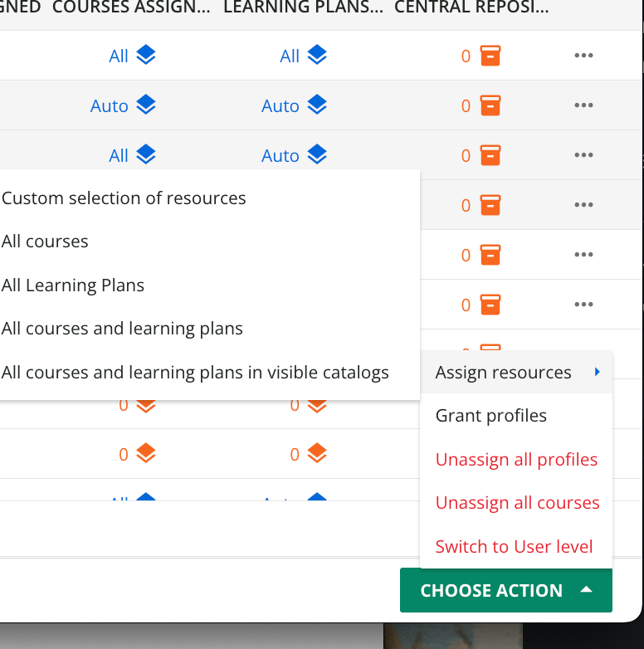Select Custom selection of resources

[124, 198]
